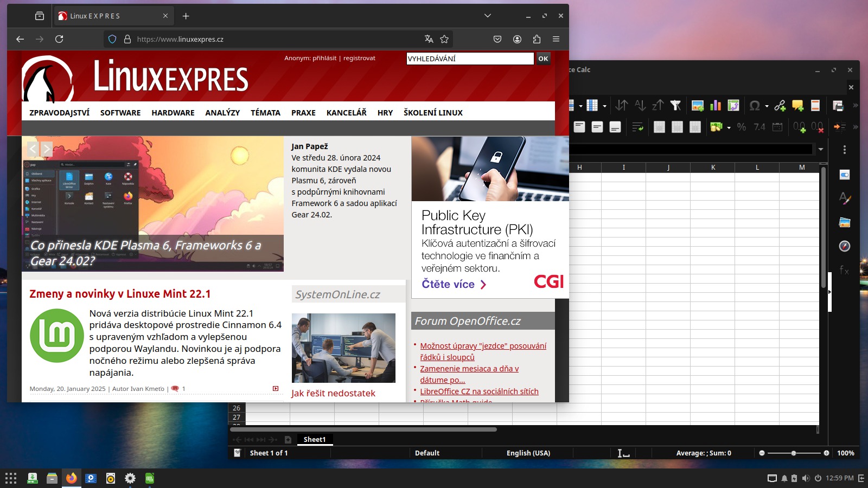Screen dimensions: 868x488
Task: Expand the currency format dropdown arrow
Action: (x=729, y=127)
